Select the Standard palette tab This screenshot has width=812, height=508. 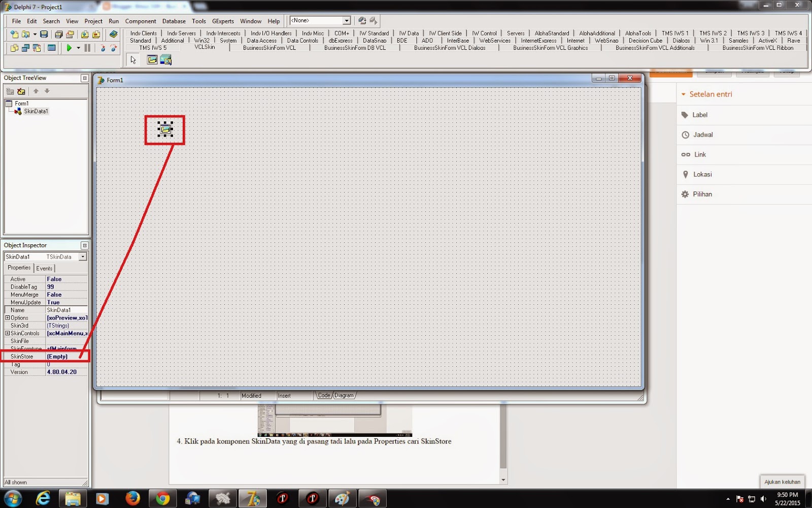[x=141, y=41]
